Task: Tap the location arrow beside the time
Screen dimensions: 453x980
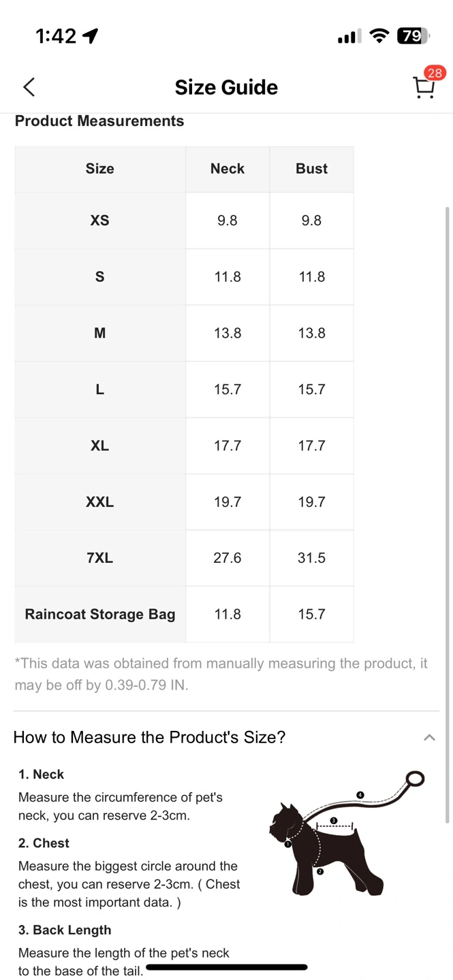Action: [x=90, y=36]
